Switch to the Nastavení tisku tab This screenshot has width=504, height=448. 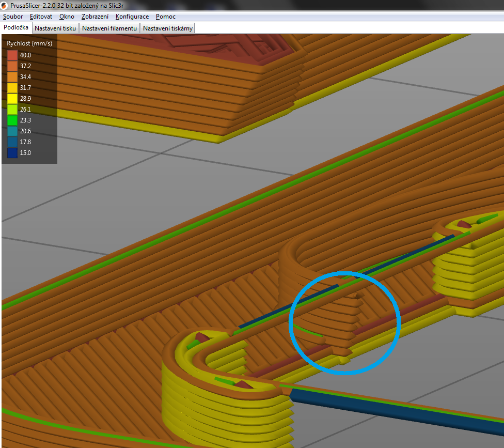[x=55, y=28]
